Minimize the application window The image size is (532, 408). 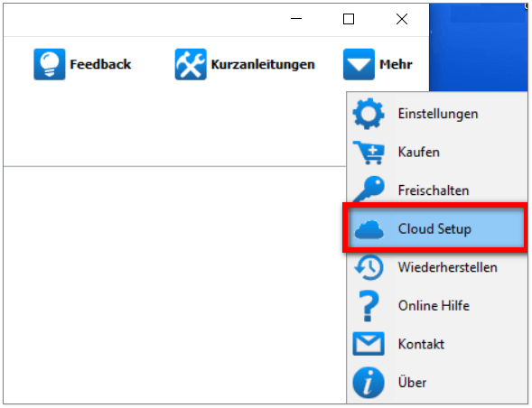(x=296, y=19)
